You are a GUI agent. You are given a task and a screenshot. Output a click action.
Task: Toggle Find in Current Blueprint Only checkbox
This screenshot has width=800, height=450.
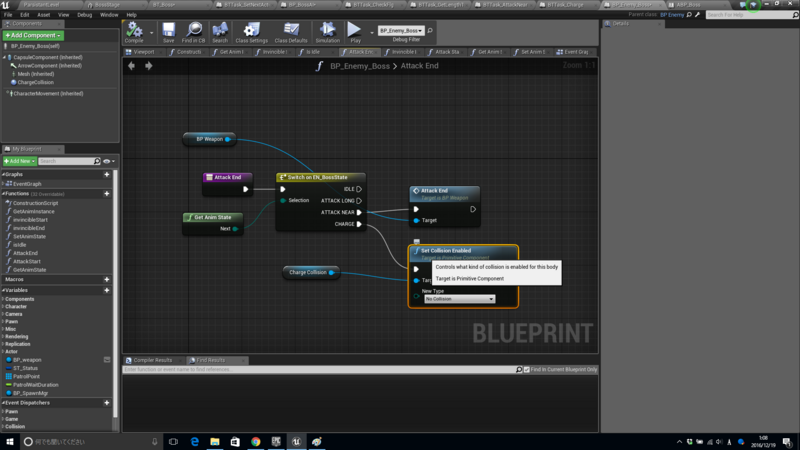(x=527, y=369)
